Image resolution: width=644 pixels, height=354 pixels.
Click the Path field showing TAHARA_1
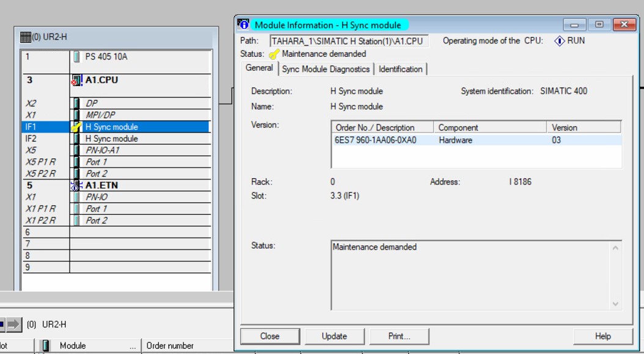(349, 41)
